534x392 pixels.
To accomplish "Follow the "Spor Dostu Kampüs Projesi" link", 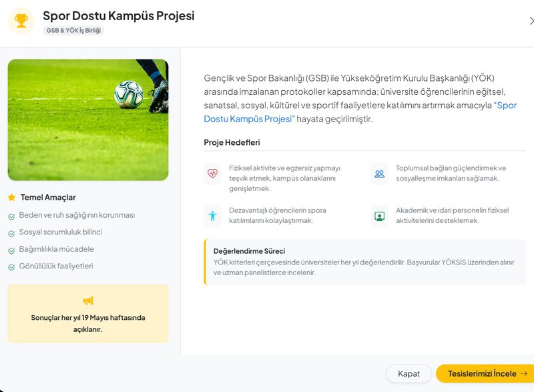I will [x=248, y=119].
